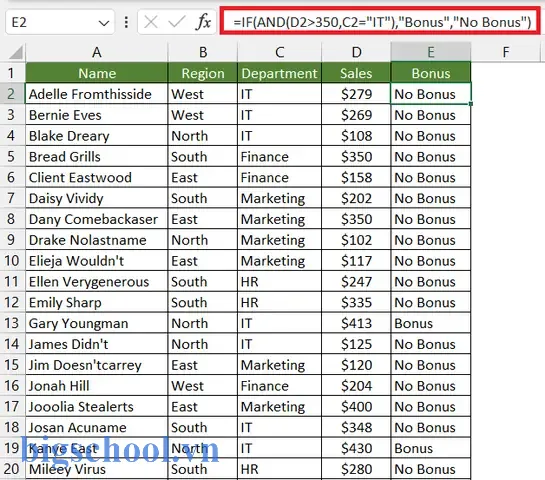545x480 pixels.
Task: Click $280 in Mileey Virus row
Action: pos(356,469)
